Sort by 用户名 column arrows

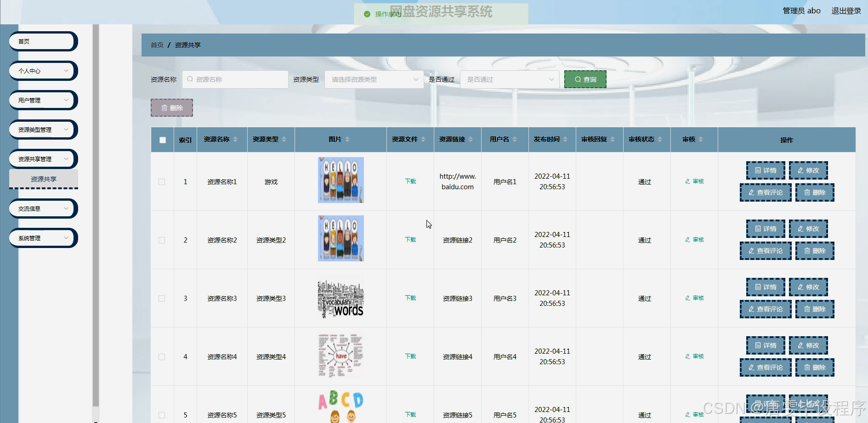point(515,140)
